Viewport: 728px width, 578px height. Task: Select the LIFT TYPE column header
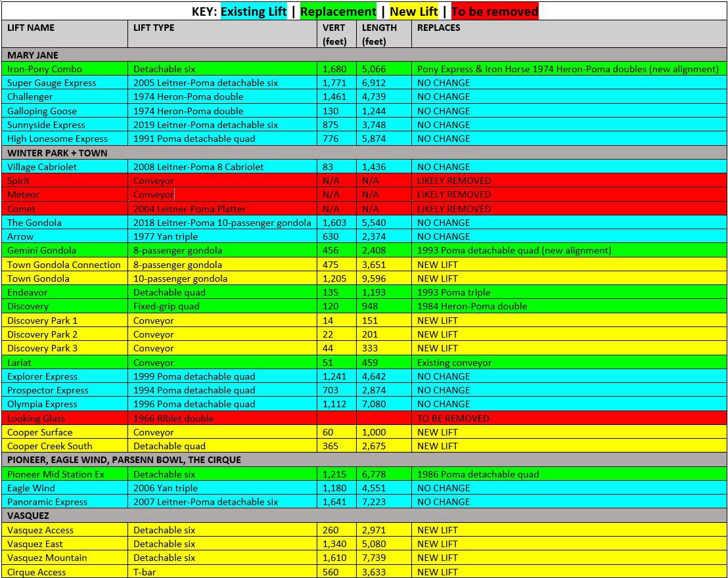222,34
